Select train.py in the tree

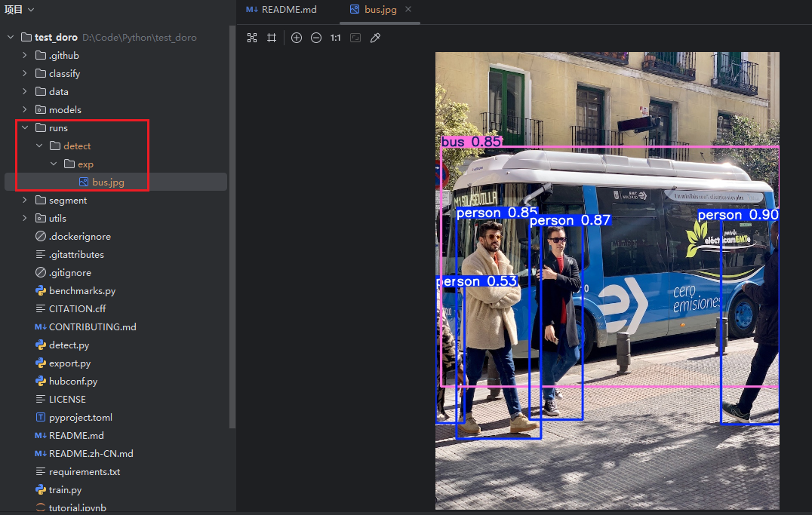115,490
